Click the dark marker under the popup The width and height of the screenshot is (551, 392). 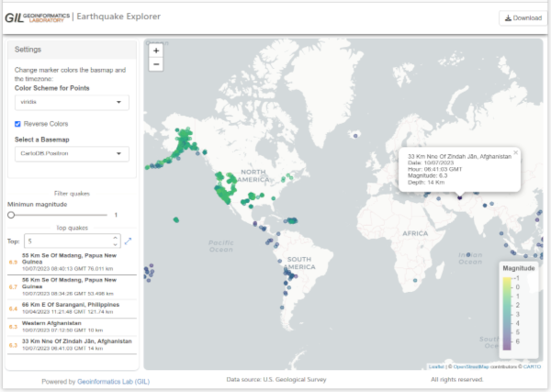(459, 196)
